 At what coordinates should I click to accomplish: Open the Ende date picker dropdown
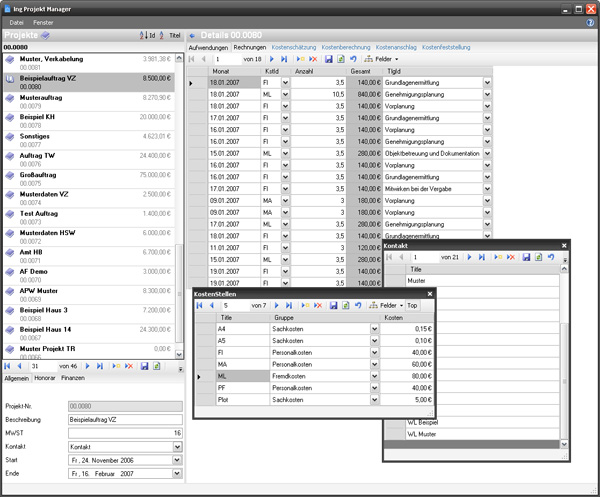pos(177,473)
